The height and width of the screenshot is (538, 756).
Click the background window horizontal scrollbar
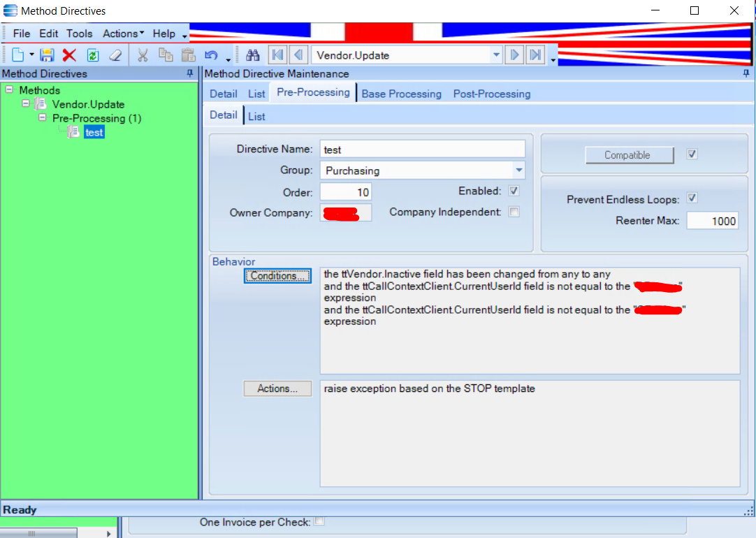click(38, 533)
